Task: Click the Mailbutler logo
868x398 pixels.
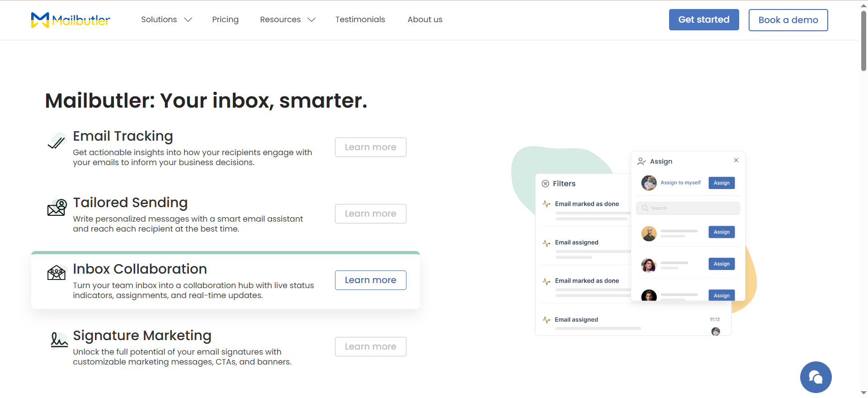Action: click(x=71, y=20)
